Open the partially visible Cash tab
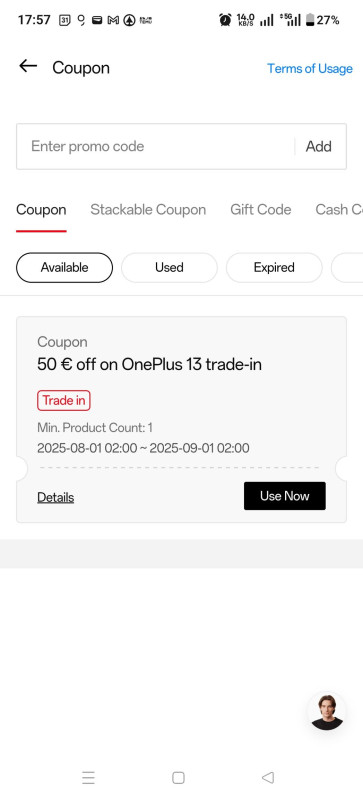 339,210
